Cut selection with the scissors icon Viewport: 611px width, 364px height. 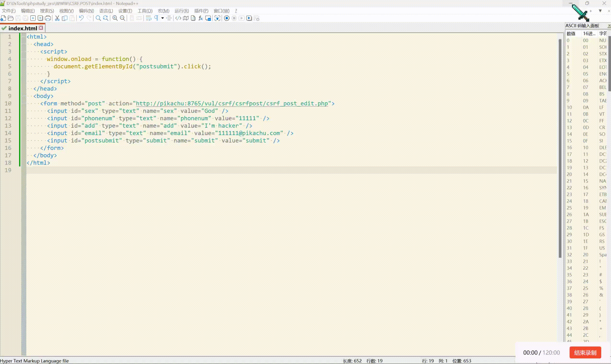click(57, 18)
